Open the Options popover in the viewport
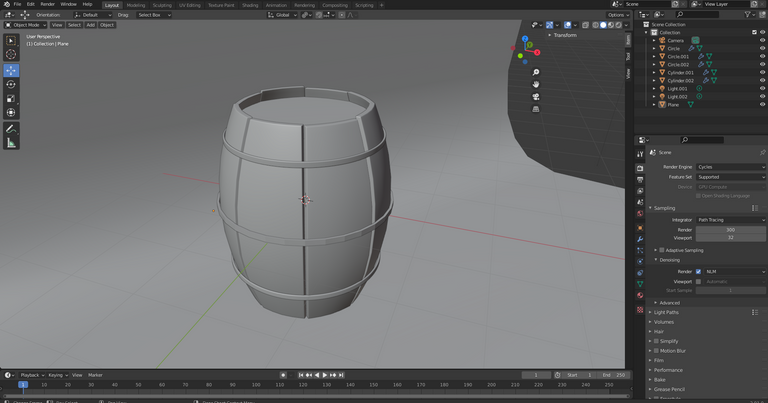This screenshot has height=403, width=768. [617, 15]
